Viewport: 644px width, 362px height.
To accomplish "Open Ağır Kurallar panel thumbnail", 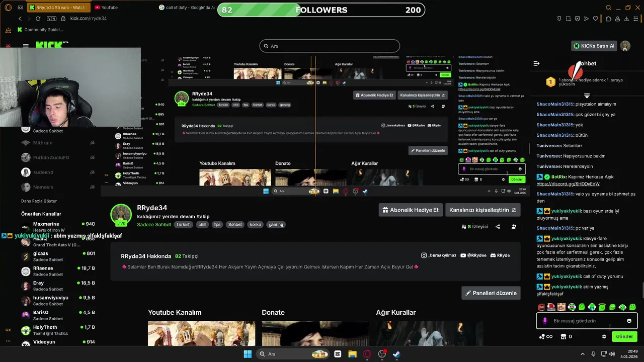I will coord(429,333).
